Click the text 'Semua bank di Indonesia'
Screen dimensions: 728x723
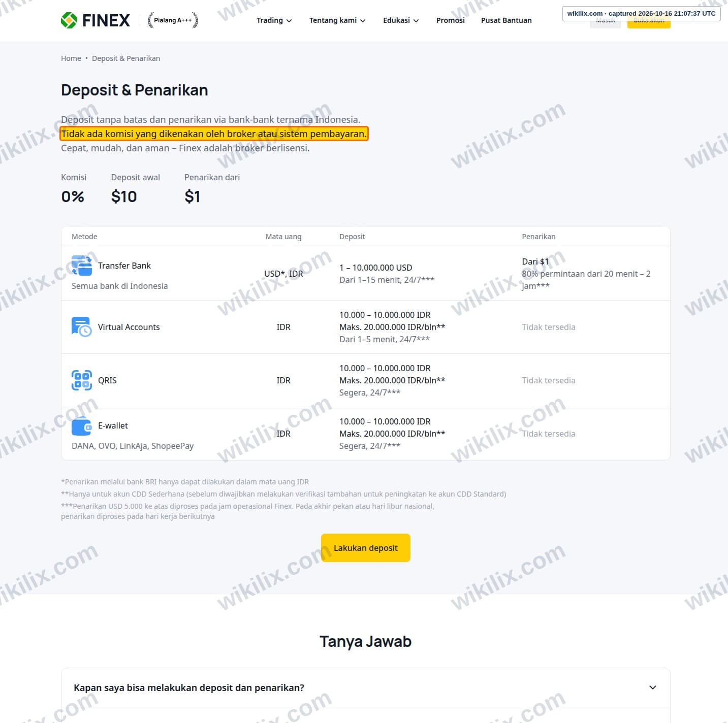click(x=120, y=286)
